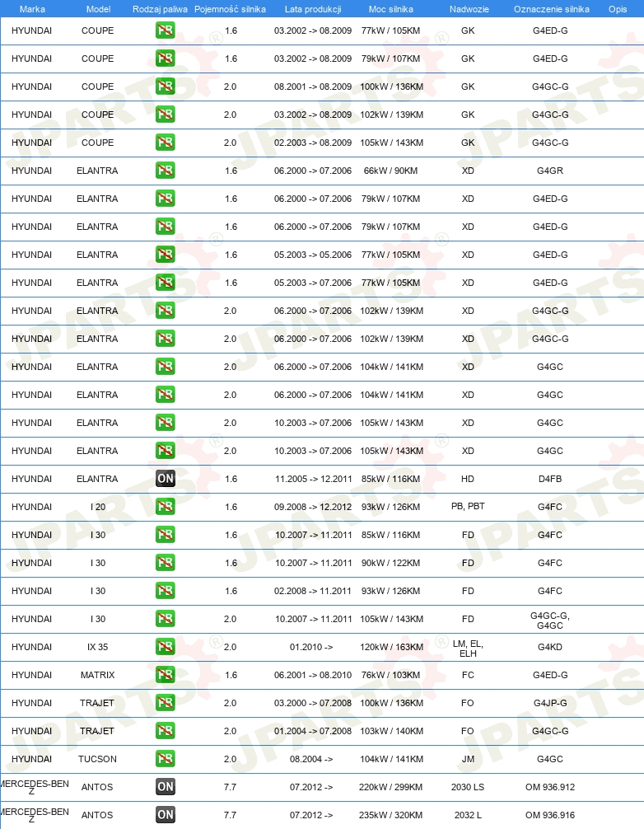The height and width of the screenshot is (829, 644).
Task: Click the petrol icon in the I 30 93kW / 126KM row
Action: coord(166,591)
